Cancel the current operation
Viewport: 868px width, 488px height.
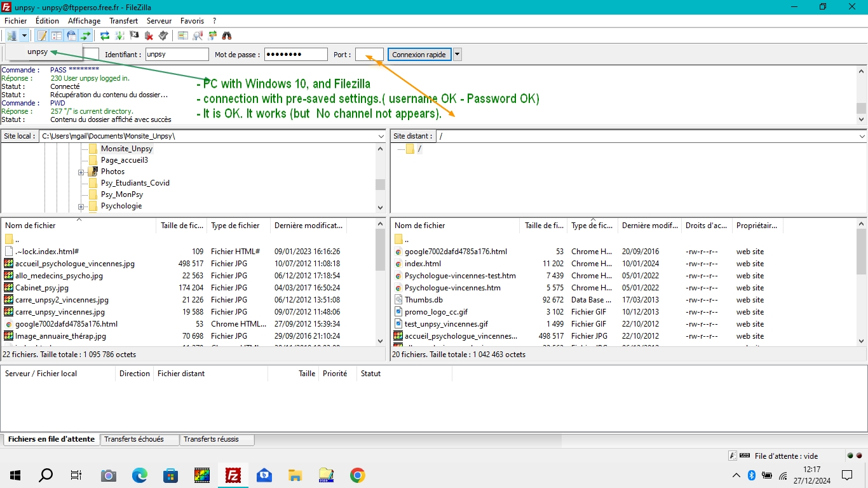point(133,36)
